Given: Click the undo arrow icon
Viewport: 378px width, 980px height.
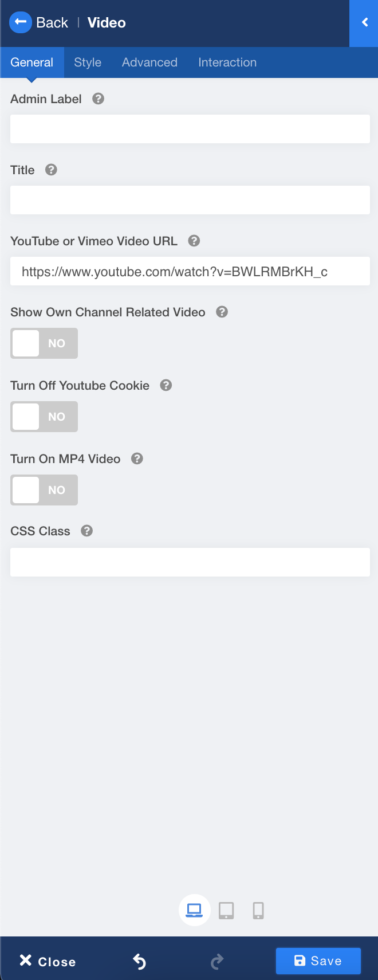Looking at the screenshot, I should click(x=139, y=961).
